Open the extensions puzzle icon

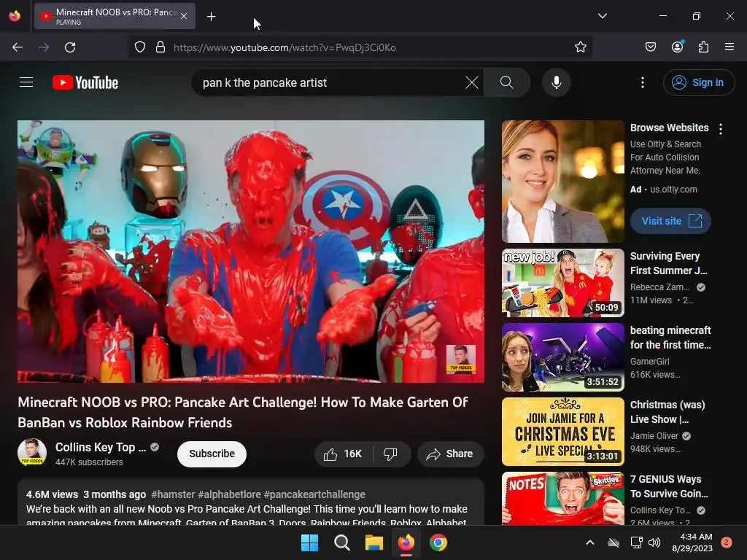pos(704,47)
